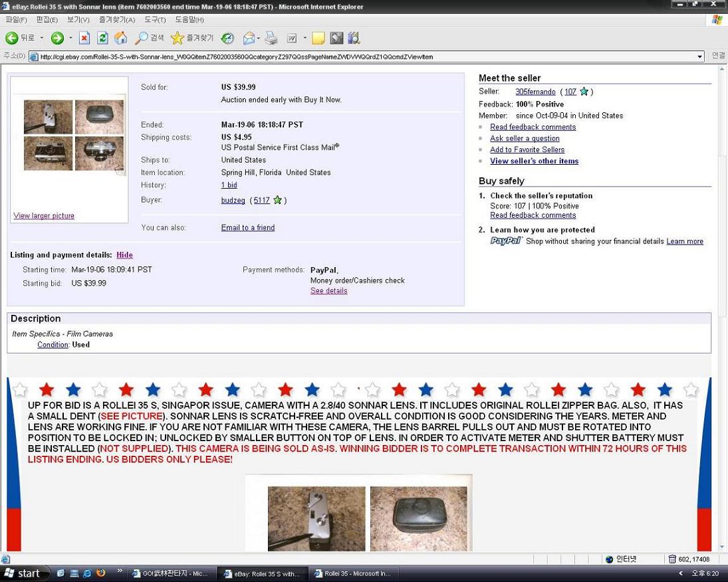Click Email to a friend
The image size is (728, 582).
click(x=248, y=227)
